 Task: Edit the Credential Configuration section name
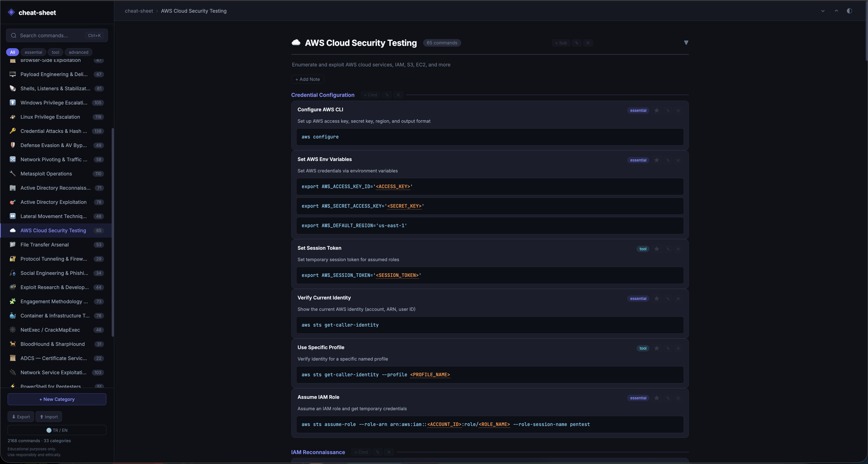click(387, 95)
